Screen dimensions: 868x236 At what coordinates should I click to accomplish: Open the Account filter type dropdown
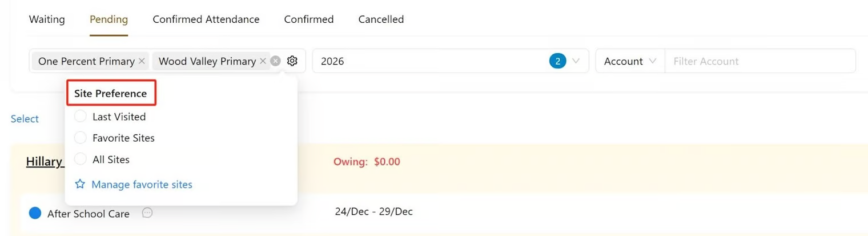tap(630, 61)
